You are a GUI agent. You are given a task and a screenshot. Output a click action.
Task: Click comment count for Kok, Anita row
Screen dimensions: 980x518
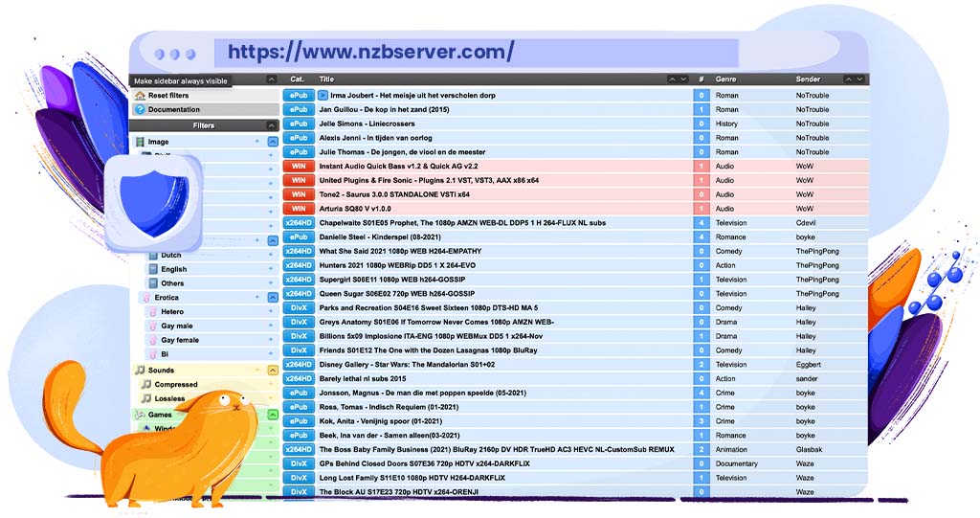(x=702, y=421)
